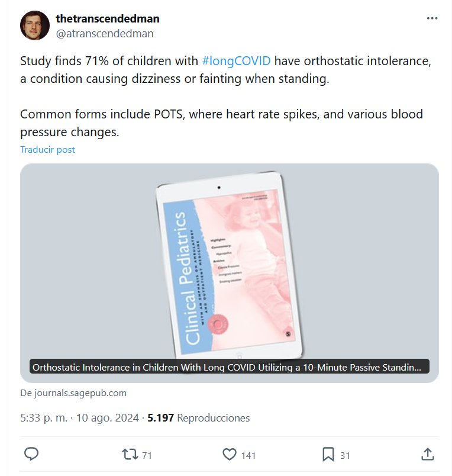Click the bookmark count 31
This screenshot has height=476, width=452.
[x=345, y=455]
